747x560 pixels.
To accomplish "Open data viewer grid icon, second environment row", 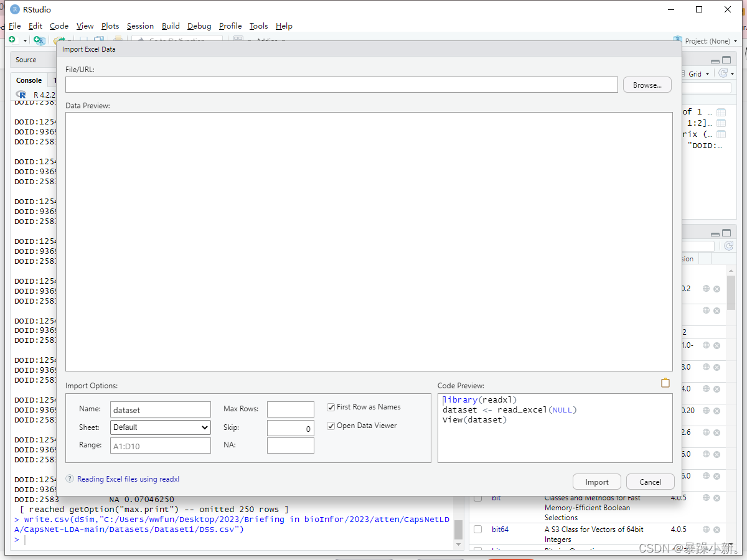I will pos(721,123).
